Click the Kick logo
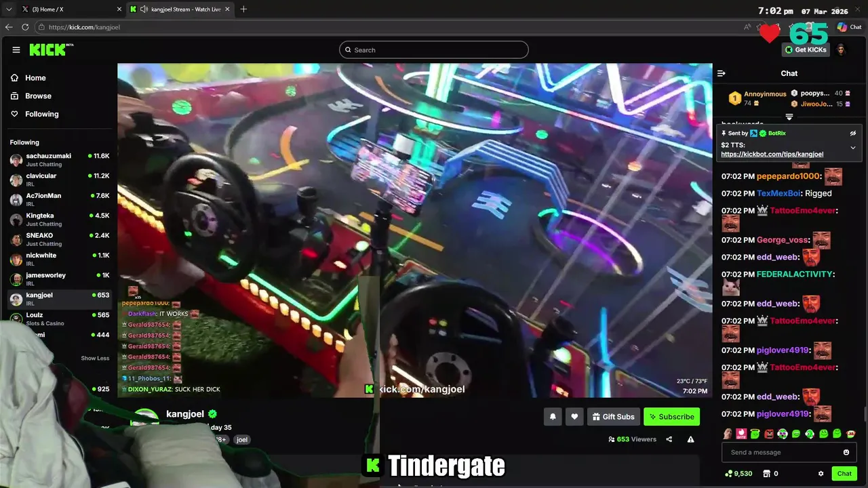 point(51,49)
